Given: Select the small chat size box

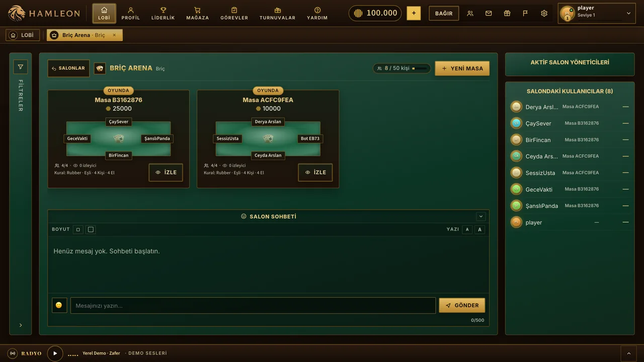Looking at the screenshot, I should coord(78,229).
